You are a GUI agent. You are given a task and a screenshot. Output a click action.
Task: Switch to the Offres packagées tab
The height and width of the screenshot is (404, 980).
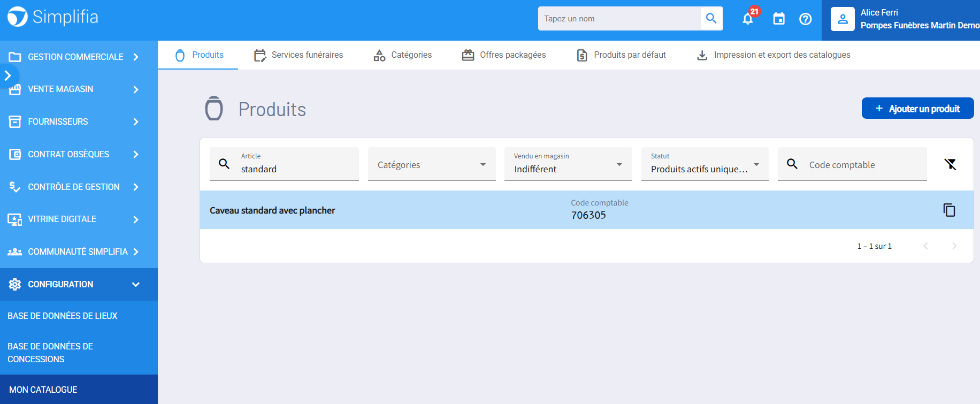coord(504,55)
